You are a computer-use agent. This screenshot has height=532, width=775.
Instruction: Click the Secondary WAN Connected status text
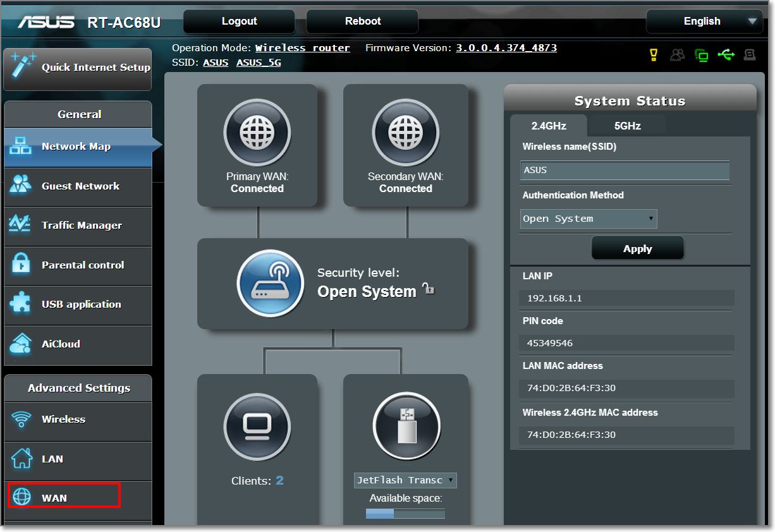point(405,188)
